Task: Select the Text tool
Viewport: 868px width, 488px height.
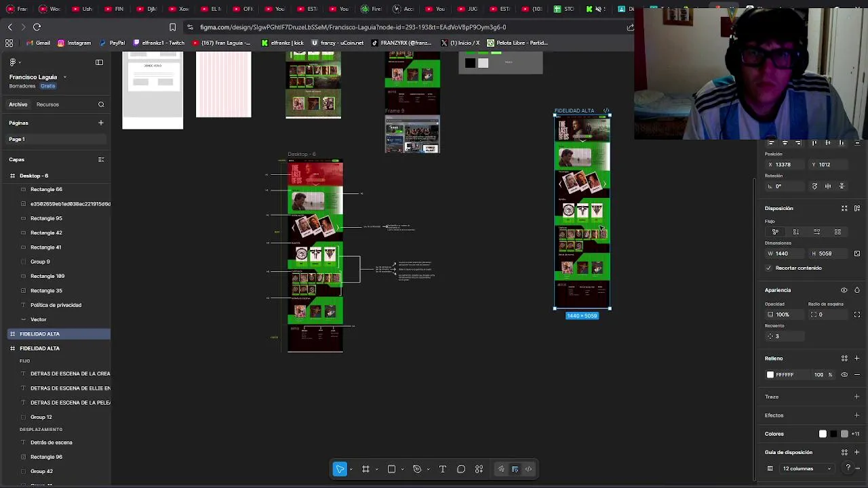Action: 443,469
